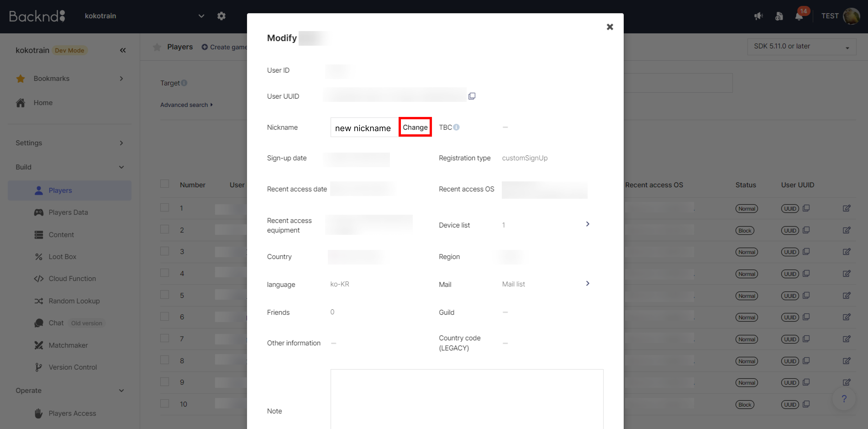868x429 pixels.
Task: Open the announcements megaphone icon
Action: 759,16
